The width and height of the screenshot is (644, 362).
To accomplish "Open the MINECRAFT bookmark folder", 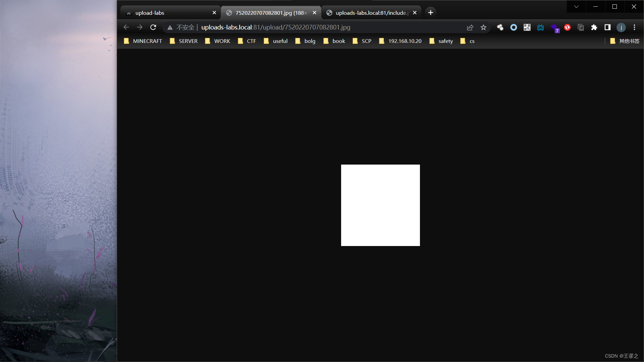I will click(143, 41).
